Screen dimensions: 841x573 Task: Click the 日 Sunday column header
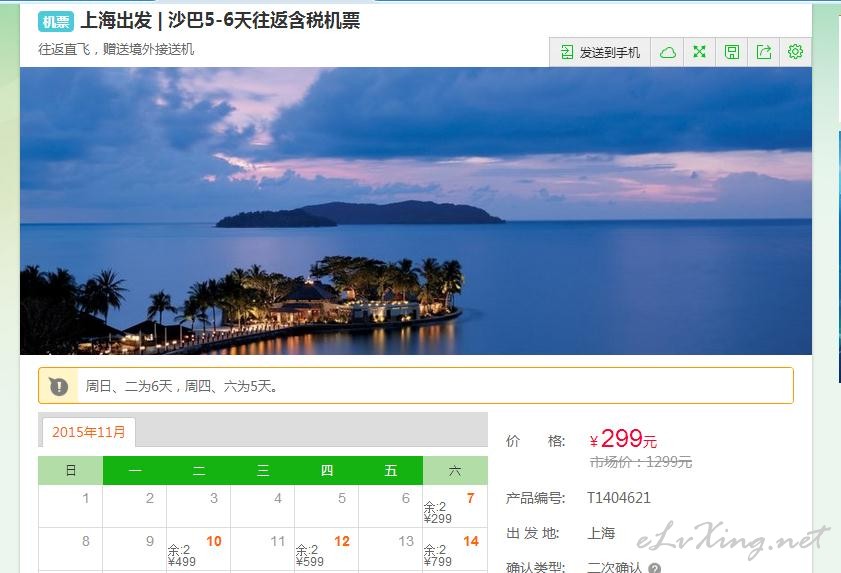coord(70,471)
